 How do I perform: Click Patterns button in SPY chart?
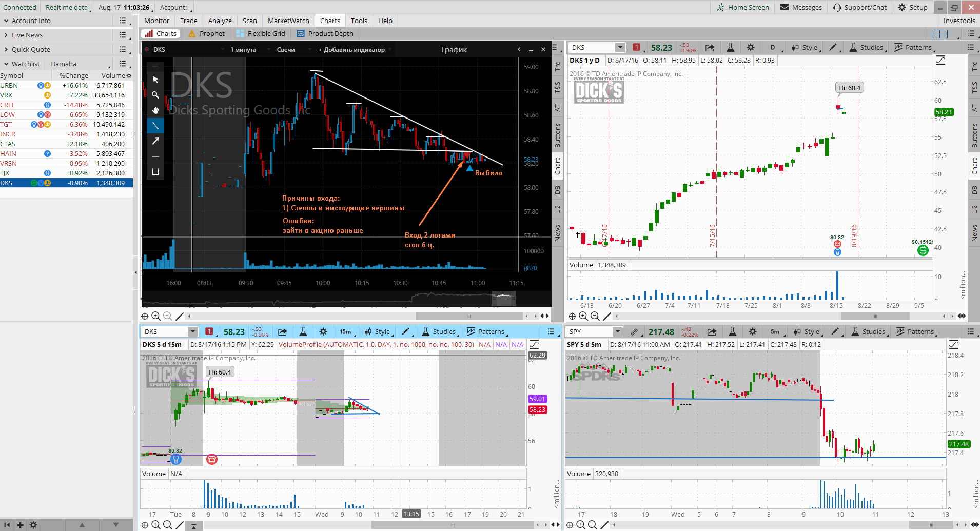point(916,331)
